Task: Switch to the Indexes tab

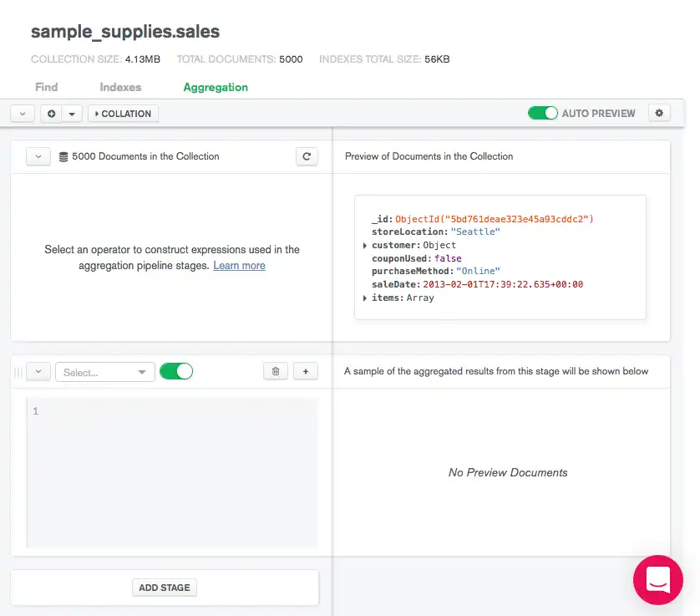Action: (x=120, y=86)
